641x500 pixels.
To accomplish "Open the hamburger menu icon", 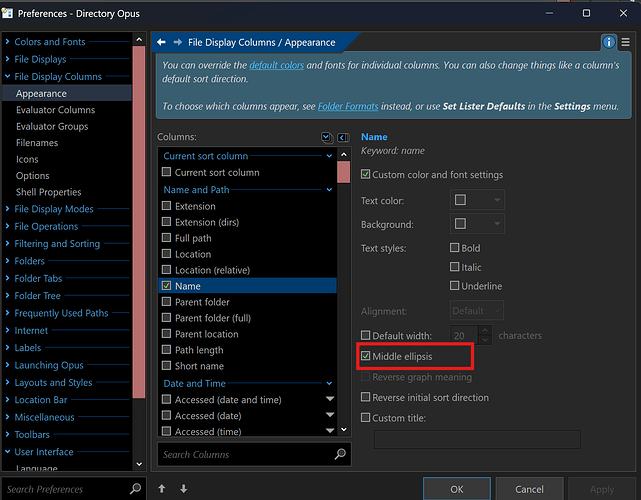I will coord(625,42).
